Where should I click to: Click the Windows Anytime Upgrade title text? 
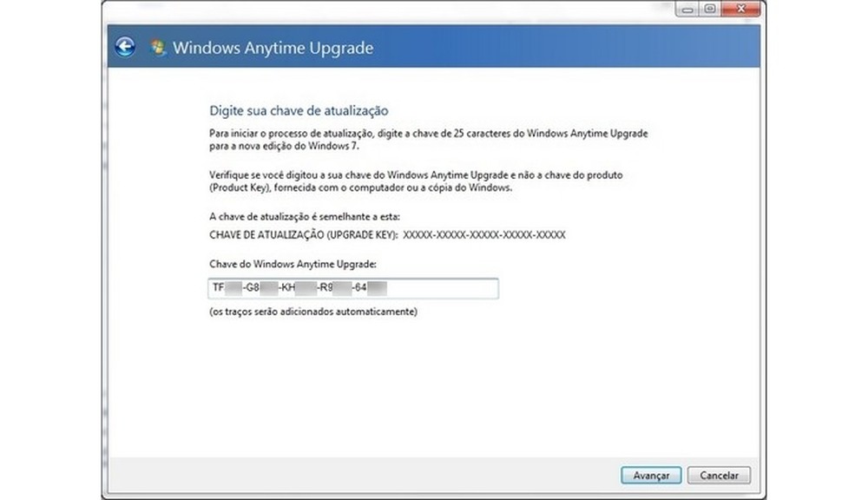click(274, 49)
